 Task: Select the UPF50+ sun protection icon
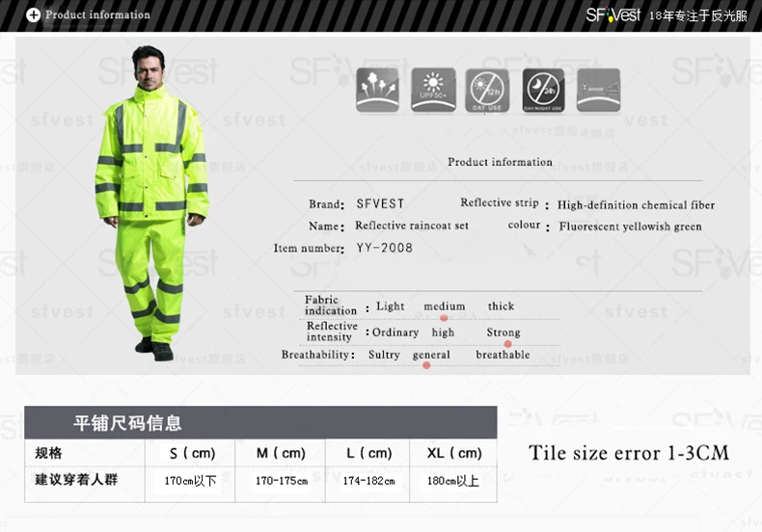point(433,91)
